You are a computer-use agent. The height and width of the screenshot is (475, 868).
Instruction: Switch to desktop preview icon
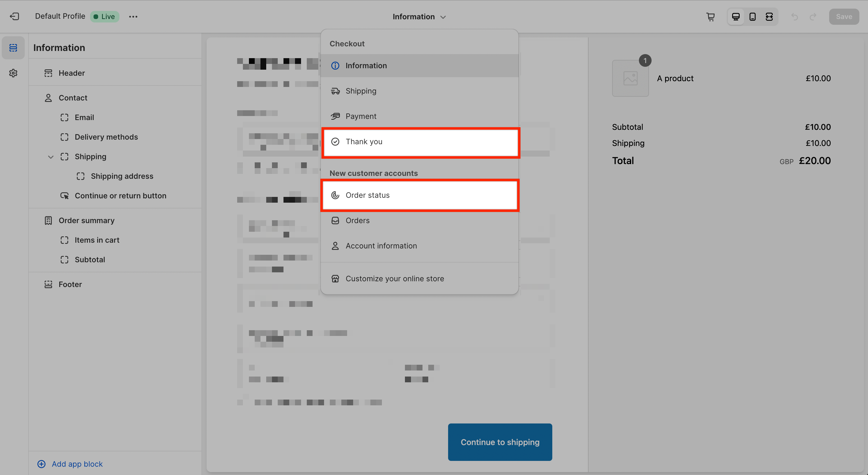pyautogui.click(x=736, y=16)
